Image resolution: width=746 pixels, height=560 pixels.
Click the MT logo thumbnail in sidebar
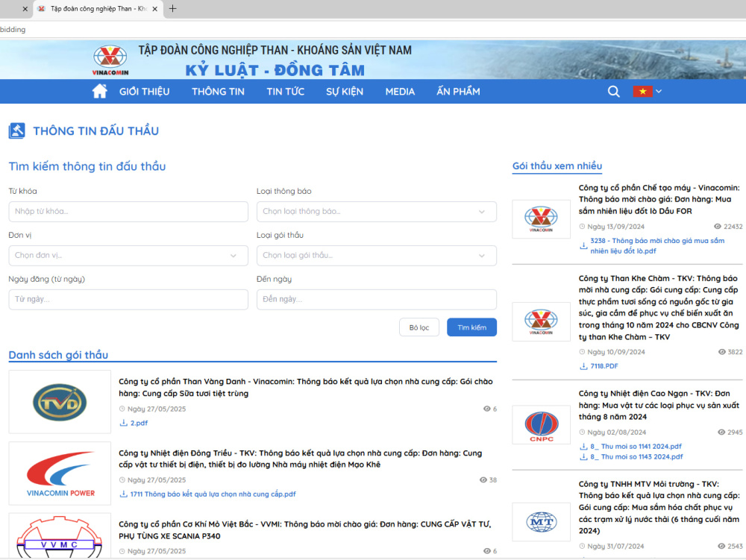[542, 522]
